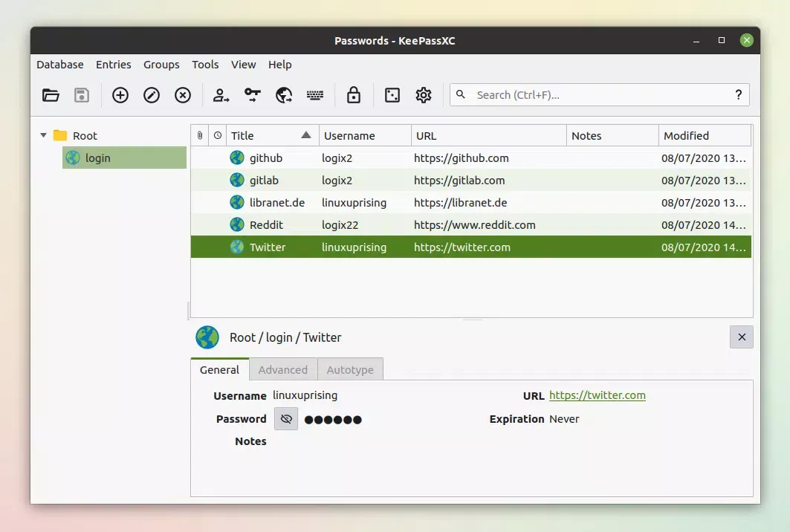Image resolution: width=790 pixels, height=532 pixels.
Task: Perform Auto-Type using the keyboard icon
Action: 315,95
